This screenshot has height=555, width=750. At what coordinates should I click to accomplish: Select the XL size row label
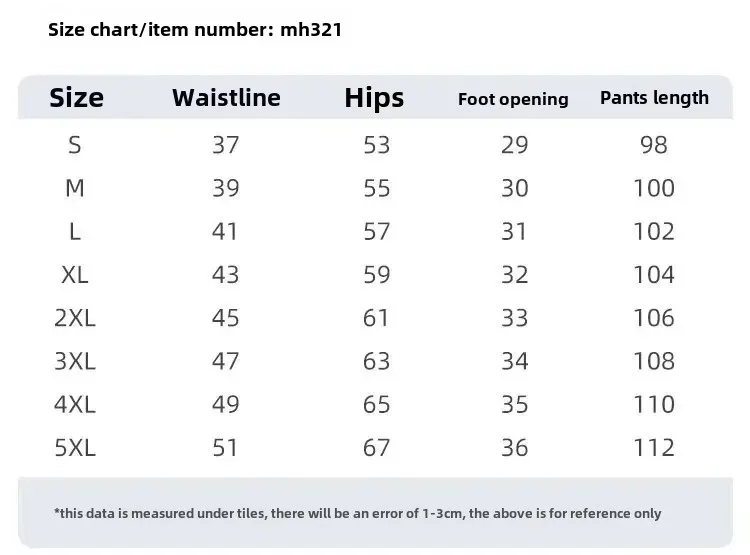click(x=75, y=275)
